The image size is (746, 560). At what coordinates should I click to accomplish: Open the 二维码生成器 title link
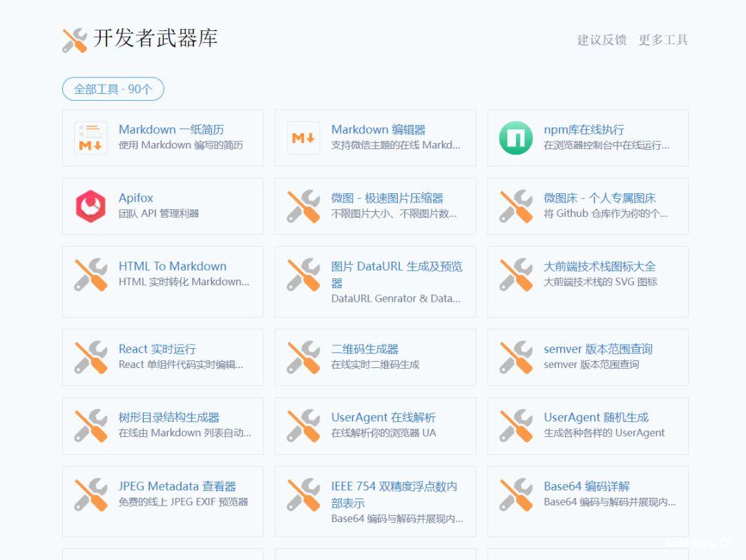[365, 349]
